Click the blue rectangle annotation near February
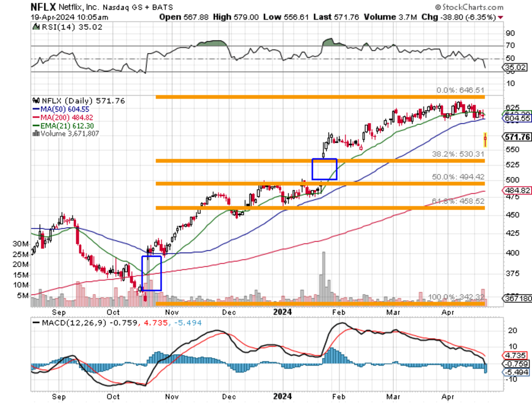 [325, 170]
